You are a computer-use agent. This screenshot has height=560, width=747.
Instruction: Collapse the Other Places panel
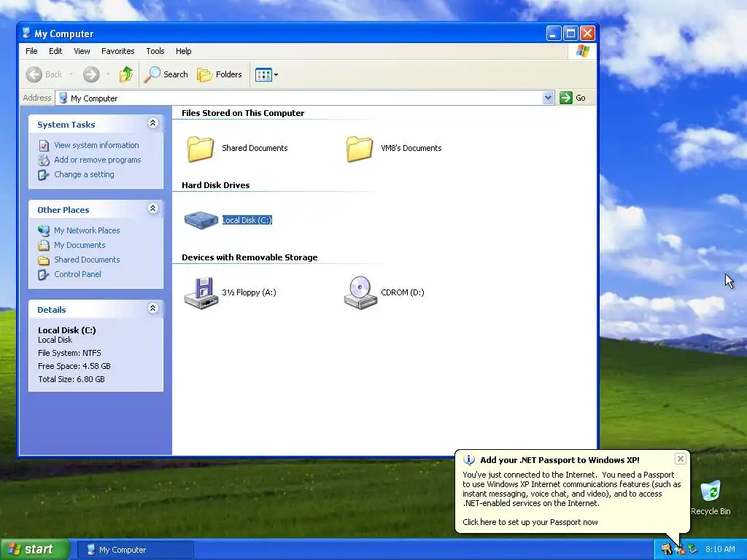tap(152, 209)
